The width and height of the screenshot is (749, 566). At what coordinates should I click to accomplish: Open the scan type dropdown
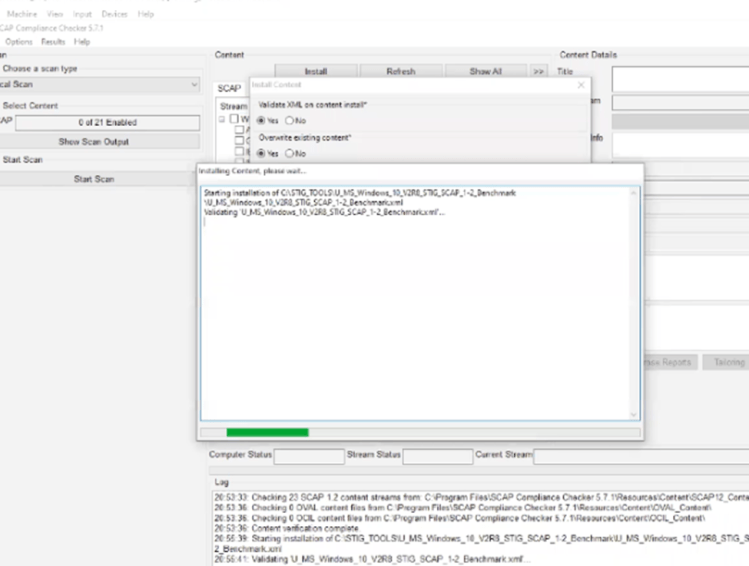point(194,85)
